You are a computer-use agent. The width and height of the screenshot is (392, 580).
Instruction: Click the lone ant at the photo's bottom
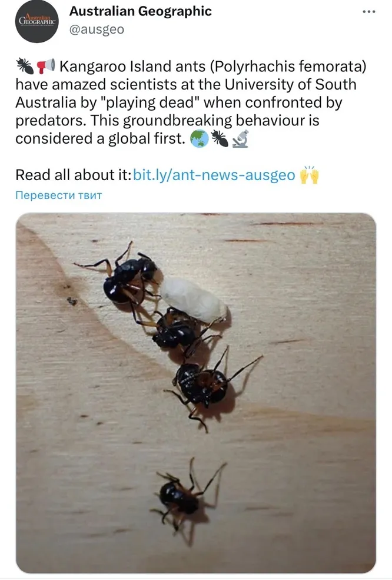click(x=186, y=494)
